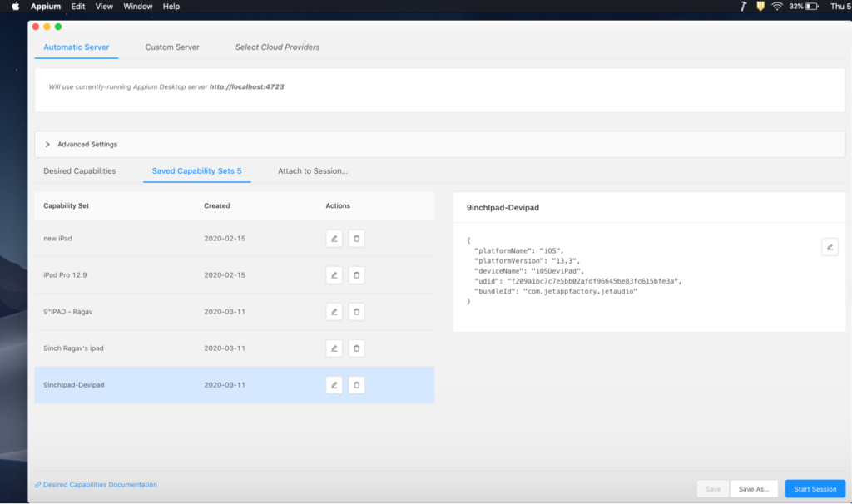Click the Capability Set column header

[67, 205]
